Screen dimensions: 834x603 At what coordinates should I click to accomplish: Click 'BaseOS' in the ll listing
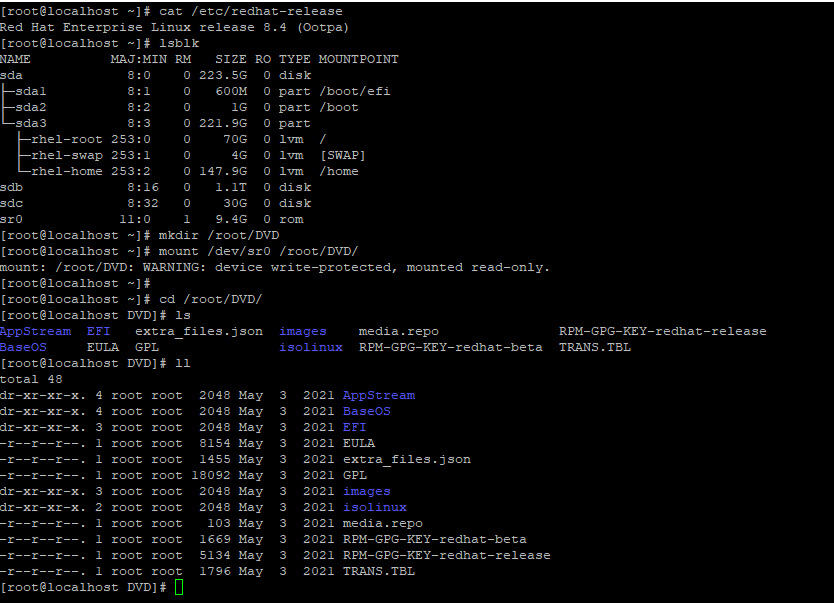pyautogui.click(x=366, y=411)
